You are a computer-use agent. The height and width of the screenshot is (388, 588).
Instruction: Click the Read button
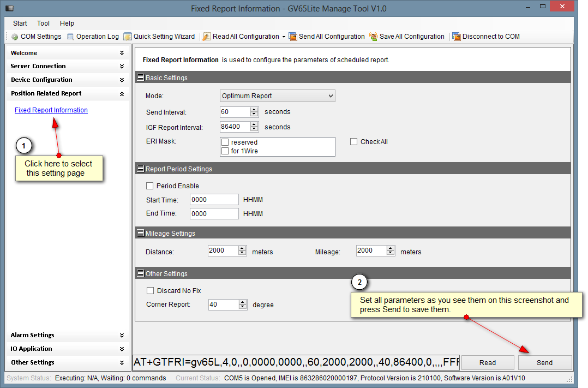click(488, 362)
